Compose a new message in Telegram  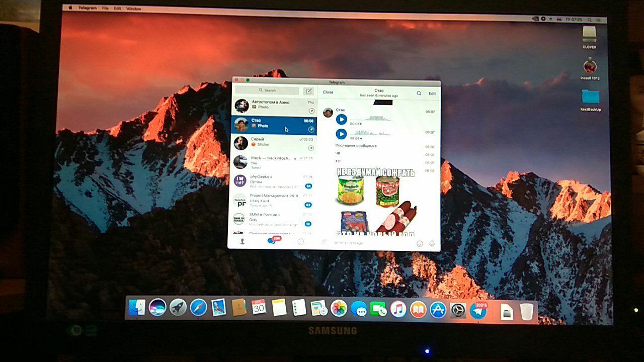308,91
